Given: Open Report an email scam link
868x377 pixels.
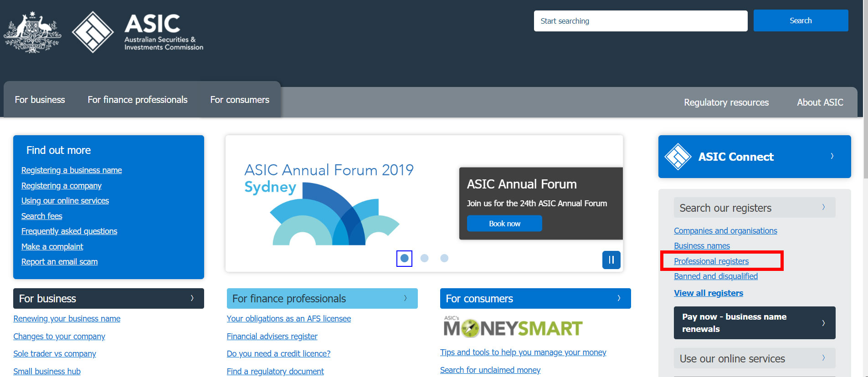Looking at the screenshot, I should [x=60, y=262].
